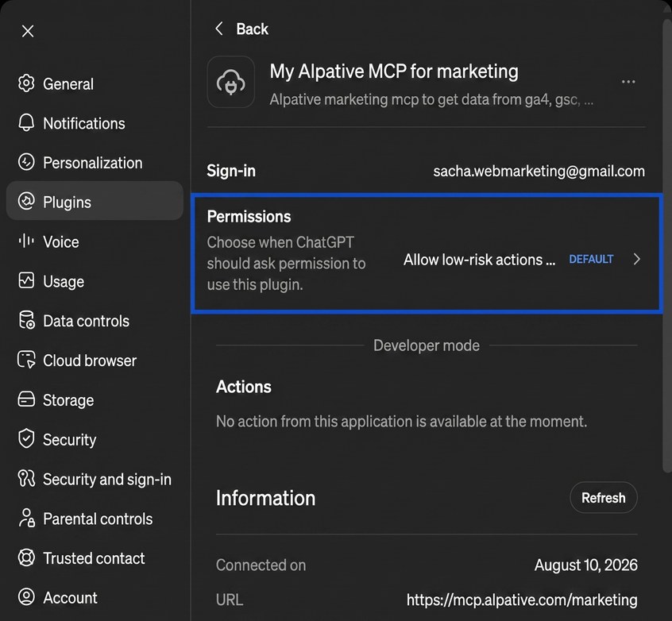672x621 pixels.
Task: Click the August 10, 2026 connected date
Action: pos(586,565)
